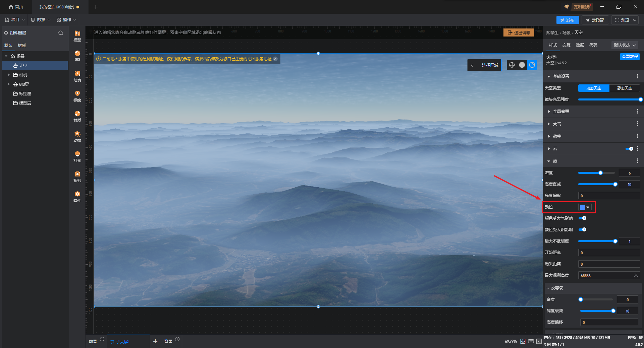Viewport: 644px width, 348px height.
Task: Open the 项目 menu
Action: pyautogui.click(x=15, y=20)
